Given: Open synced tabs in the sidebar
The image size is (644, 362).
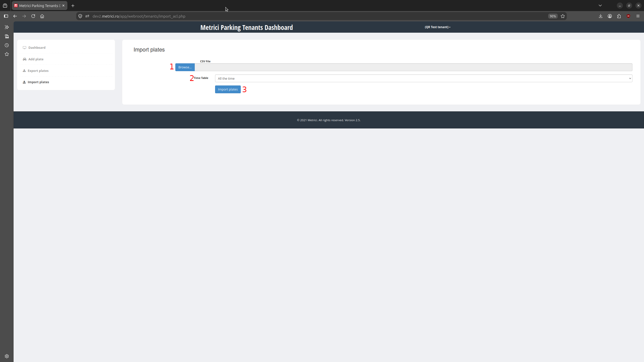Looking at the screenshot, I should (7, 36).
